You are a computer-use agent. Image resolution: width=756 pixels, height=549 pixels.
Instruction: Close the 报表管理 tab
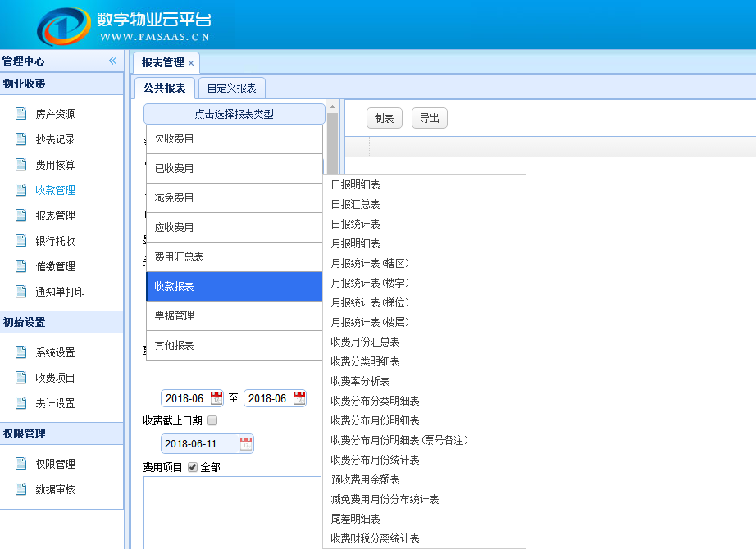(x=191, y=63)
